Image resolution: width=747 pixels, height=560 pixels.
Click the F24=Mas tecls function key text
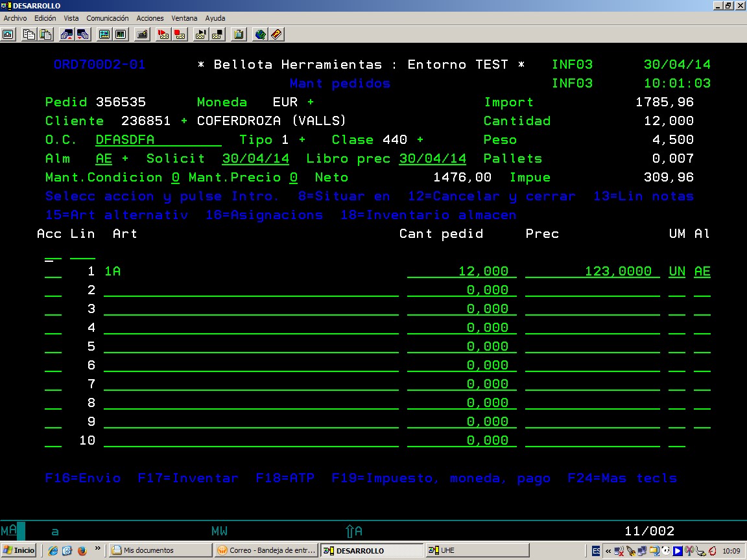622,478
